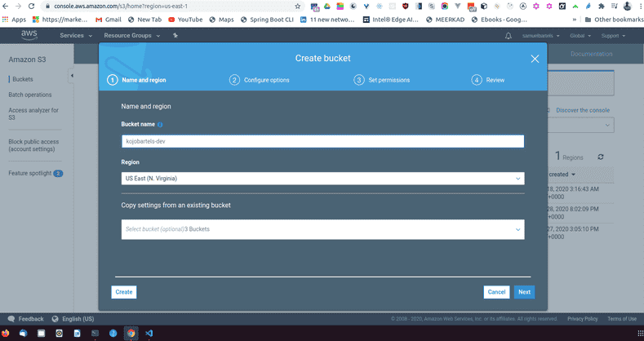
Task: Open the Spring Boot CLI bookmark
Action: coord(267,20)
